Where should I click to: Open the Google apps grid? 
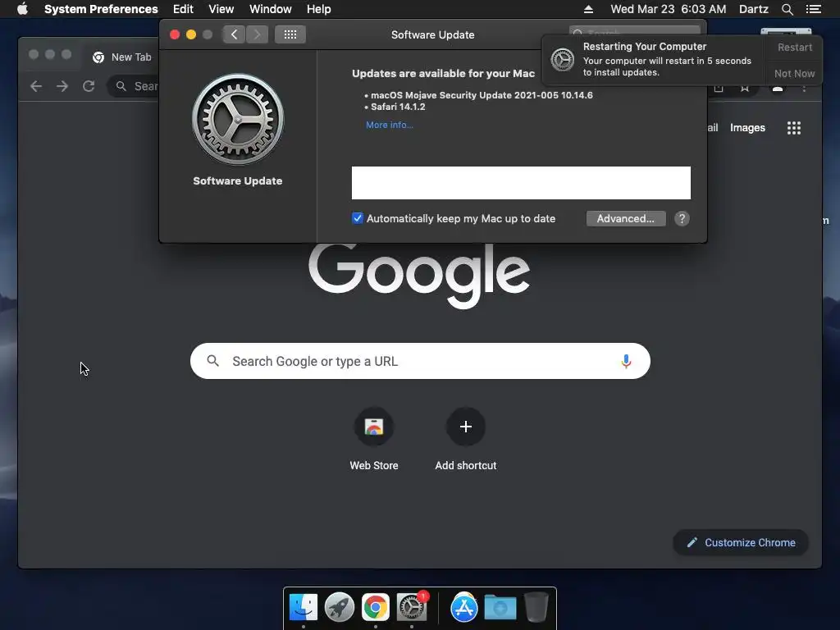pyautogui.click(x=794, y=127)
